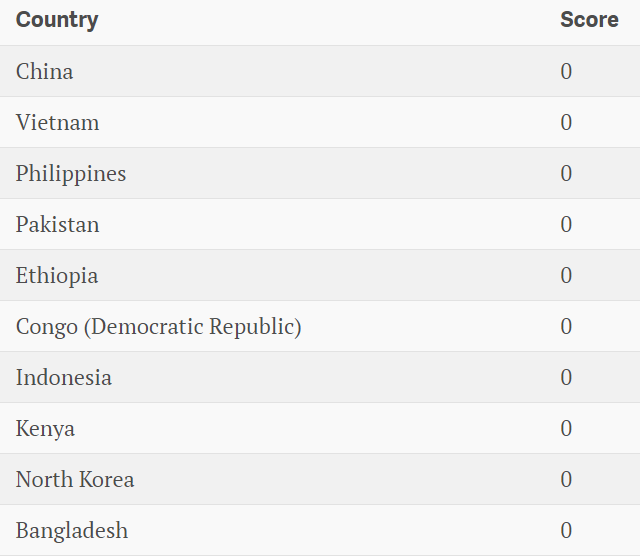The height and width of the screenshot is (556, 640).
Task: Select the Vietnam country cell
Action: (58, 122)
